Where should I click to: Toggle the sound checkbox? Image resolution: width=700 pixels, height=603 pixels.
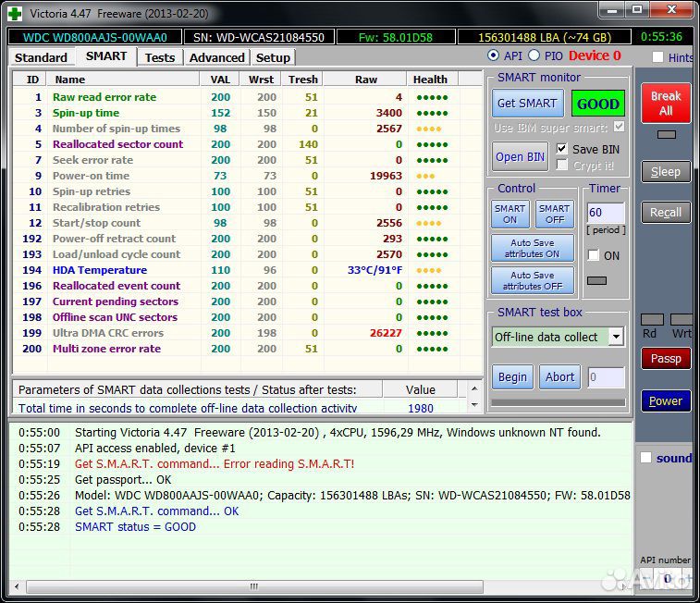(645, 458)
